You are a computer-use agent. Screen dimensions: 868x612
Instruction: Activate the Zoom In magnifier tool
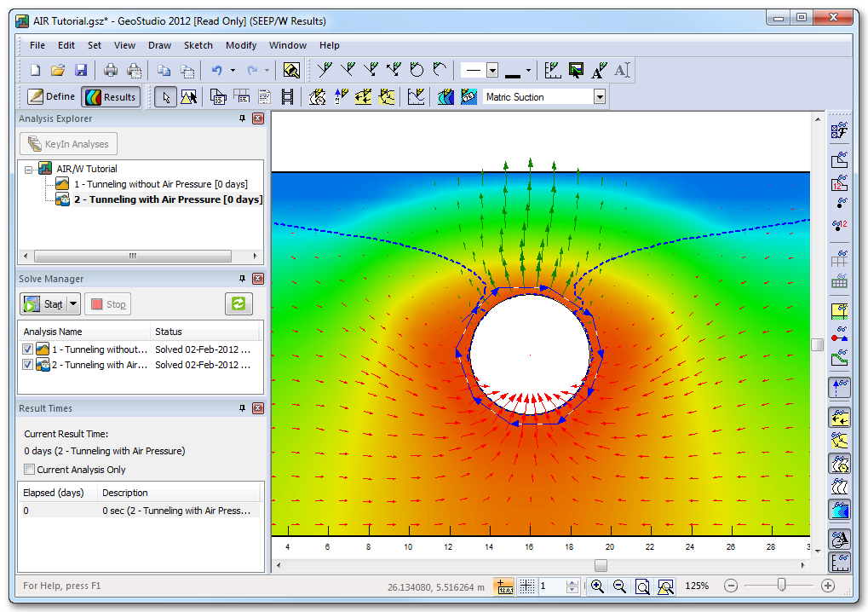tap(598, 586)
